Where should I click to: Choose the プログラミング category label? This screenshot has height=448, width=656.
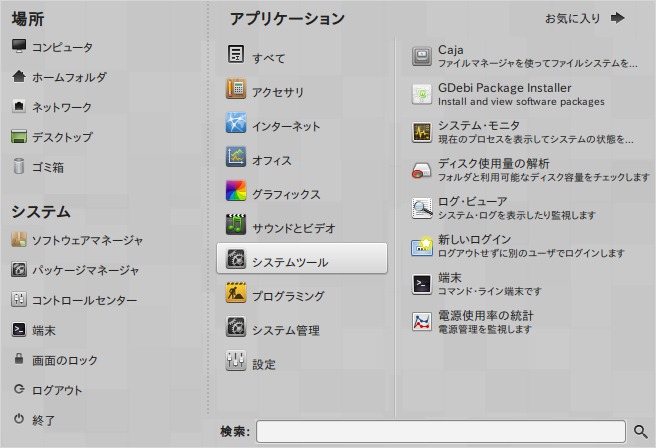(x=288, y=296)
